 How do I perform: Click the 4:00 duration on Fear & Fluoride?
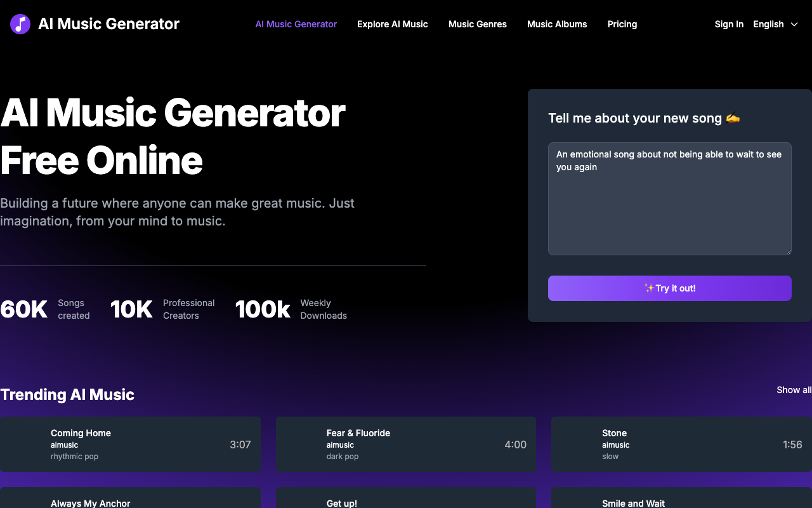pos(516,444)
